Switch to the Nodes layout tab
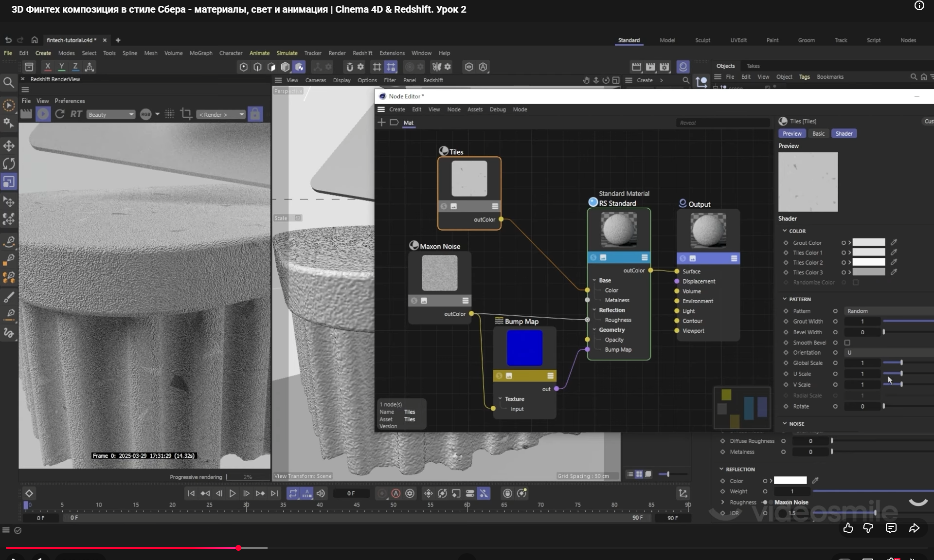The image size is (934, 560). click(908, 40)
